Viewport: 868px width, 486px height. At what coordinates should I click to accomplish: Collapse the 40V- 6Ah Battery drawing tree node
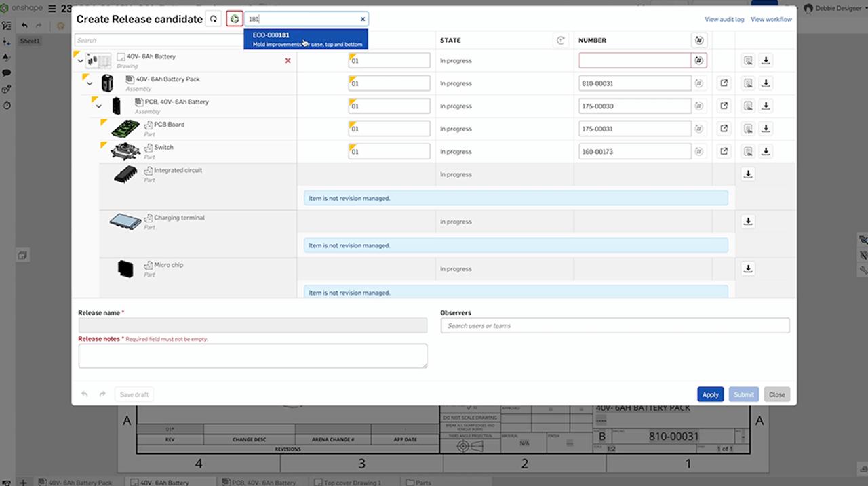(x=80, y=60)
